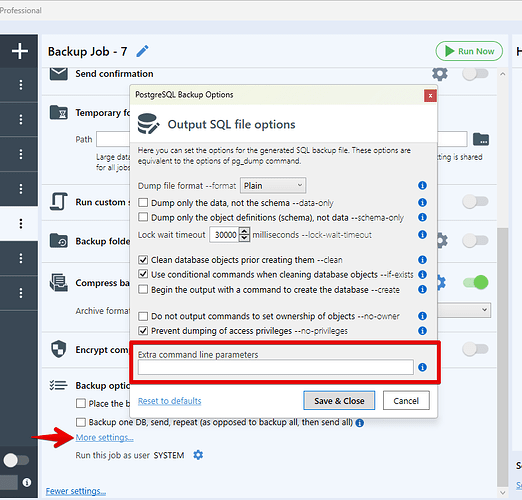Increase lock wait timeout with up arrow
The image size is (522, 500).
pos(245,231)
